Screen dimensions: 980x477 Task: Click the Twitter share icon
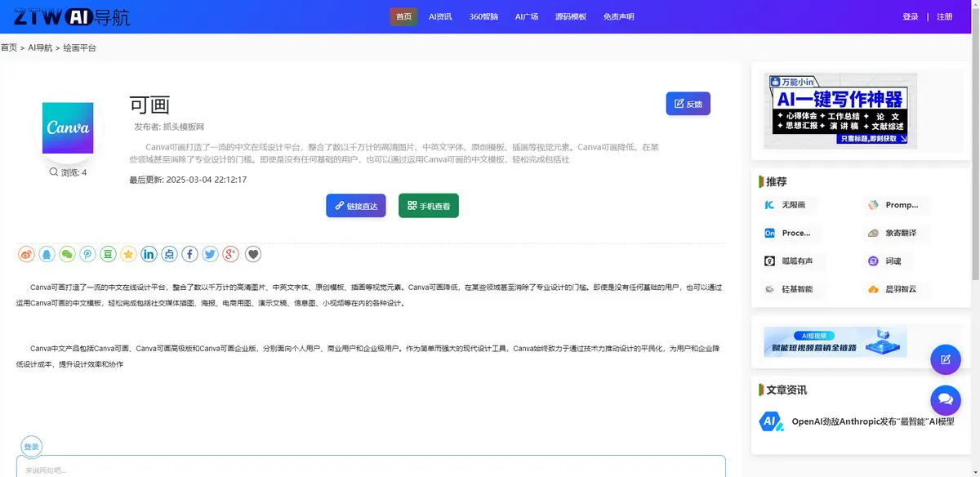pyautogui.click(x=210, y=254)
